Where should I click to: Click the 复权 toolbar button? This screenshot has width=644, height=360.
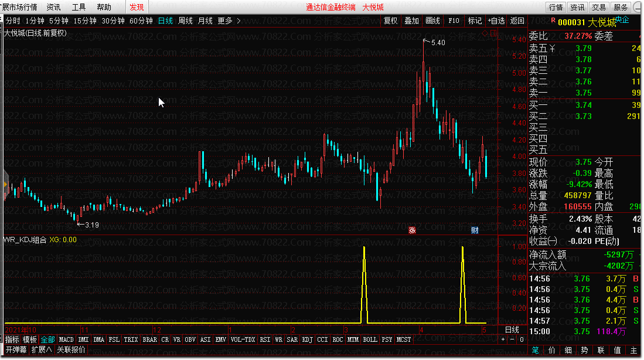pos(391,21)
